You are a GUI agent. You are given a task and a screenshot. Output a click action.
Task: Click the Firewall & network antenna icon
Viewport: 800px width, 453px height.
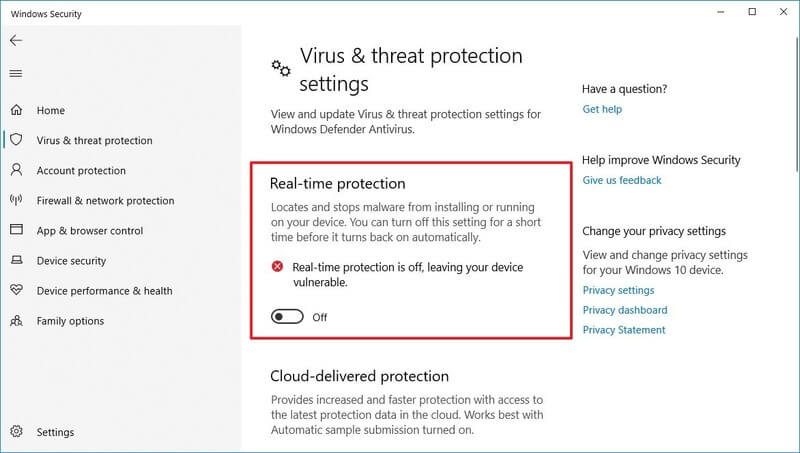pos(16,200)
